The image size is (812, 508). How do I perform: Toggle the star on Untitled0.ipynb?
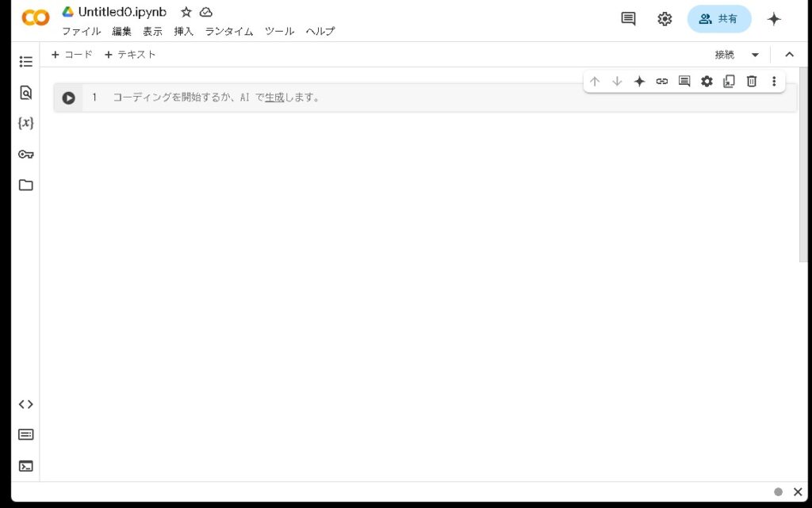pos(186,12)
